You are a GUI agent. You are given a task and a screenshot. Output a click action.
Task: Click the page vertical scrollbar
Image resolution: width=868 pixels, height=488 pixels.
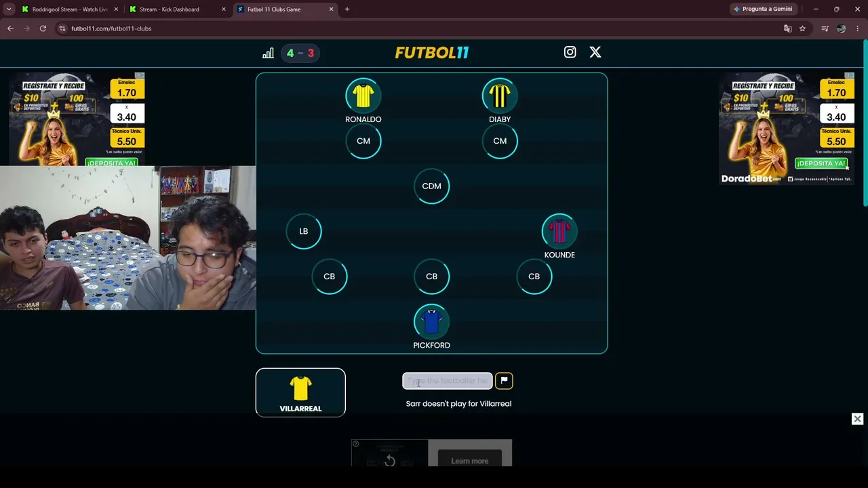[865, 122]
